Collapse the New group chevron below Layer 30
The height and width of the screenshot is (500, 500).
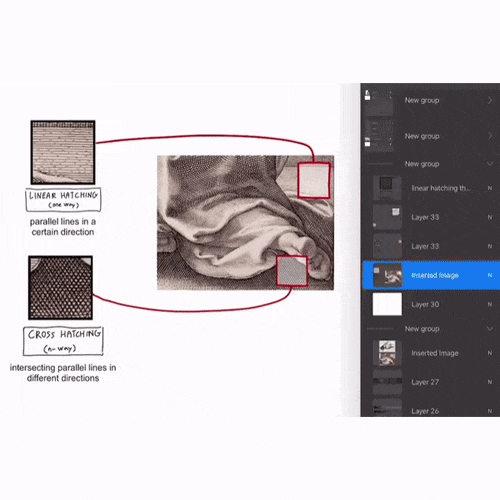490,329
